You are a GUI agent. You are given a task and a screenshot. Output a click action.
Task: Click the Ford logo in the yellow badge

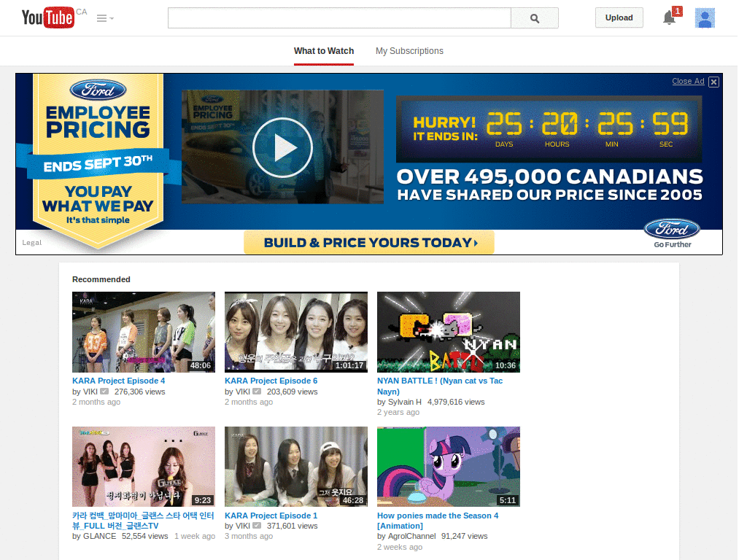98,90
